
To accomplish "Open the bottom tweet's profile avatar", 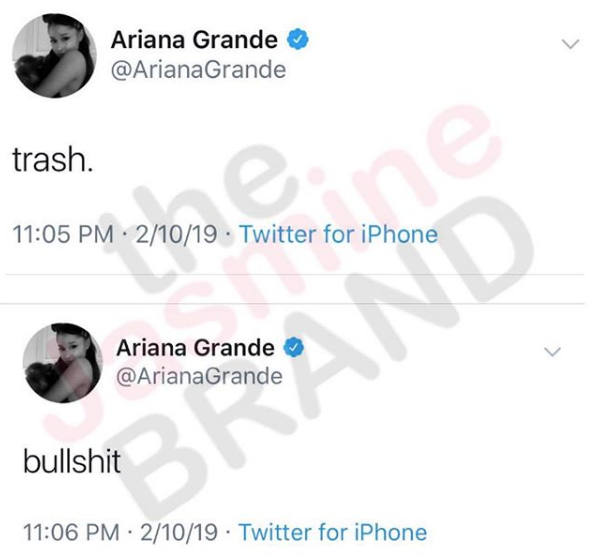I will coord(63,363).
